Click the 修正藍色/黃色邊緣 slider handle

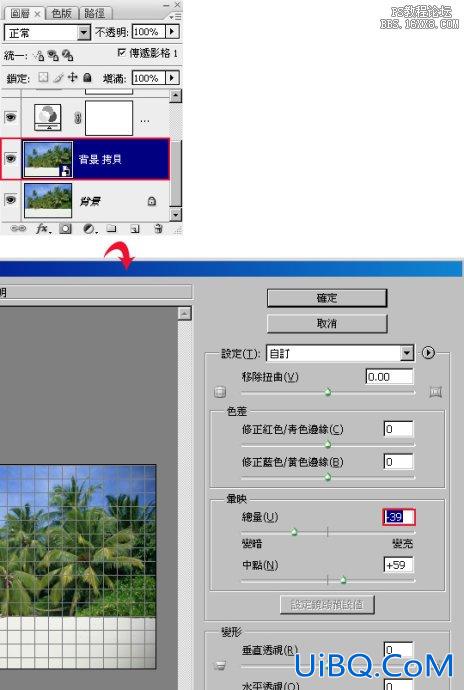[328, 477]
